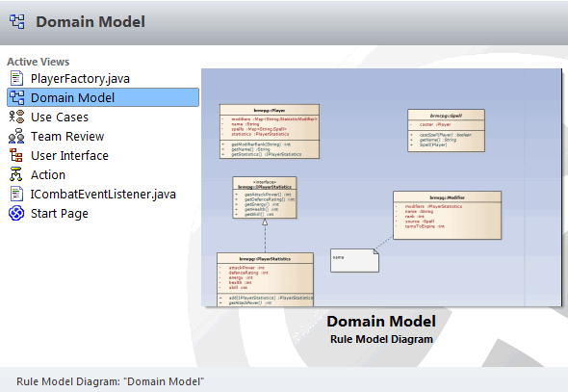Open the Team Review view
568x392 pixels.
click(x=67, y=136)
